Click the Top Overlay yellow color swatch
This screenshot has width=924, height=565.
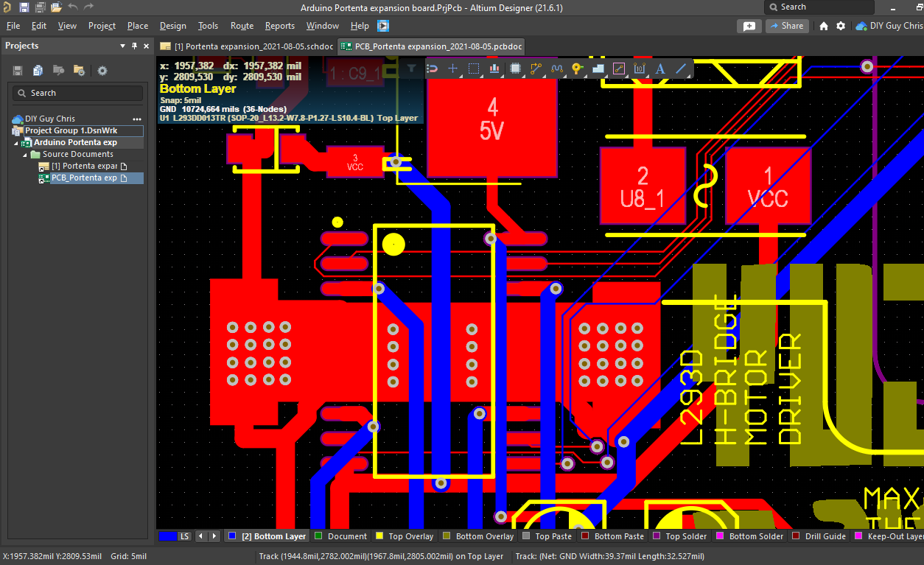pos(377,536)
